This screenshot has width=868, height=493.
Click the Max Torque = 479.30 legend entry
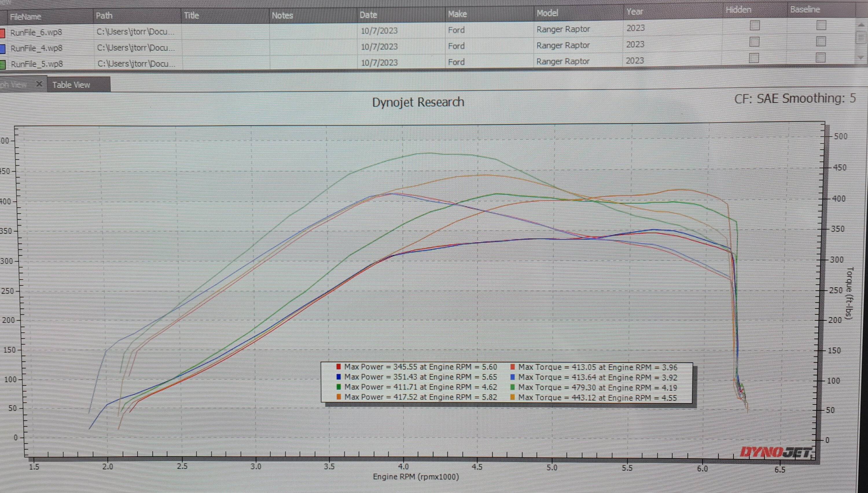click(594, 388)
